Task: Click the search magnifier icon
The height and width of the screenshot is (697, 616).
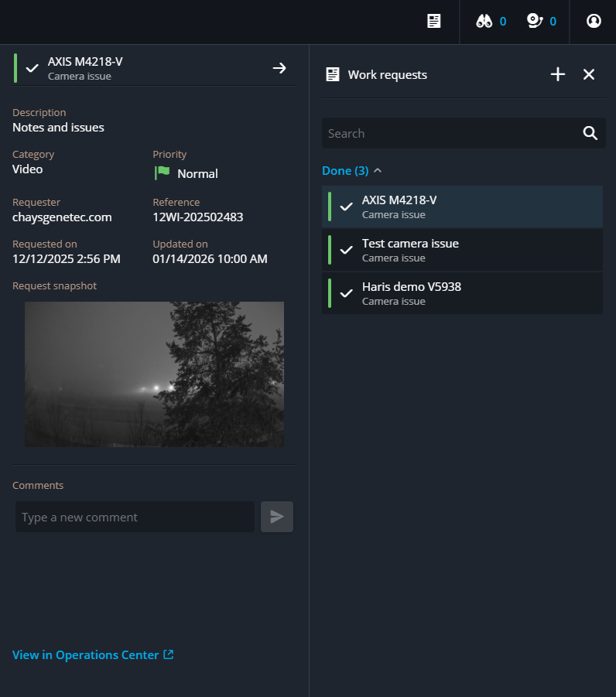Action: pyautogui.click(x=590, y=133)
